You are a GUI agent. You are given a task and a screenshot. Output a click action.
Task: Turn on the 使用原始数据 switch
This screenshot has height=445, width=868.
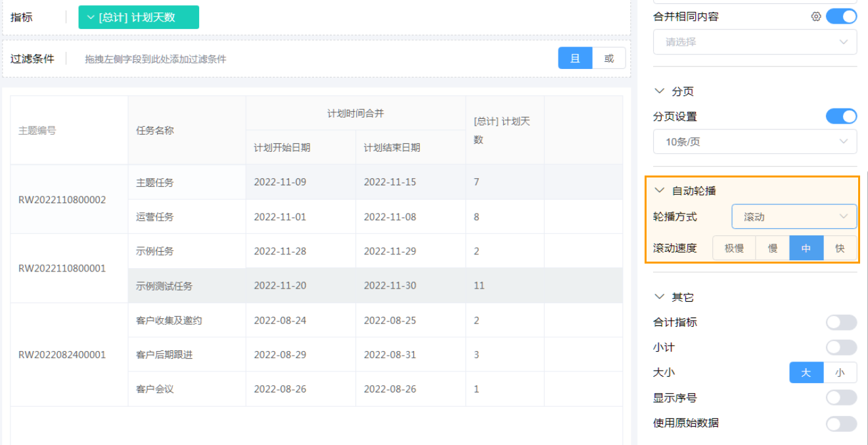(x=841, y=423)
